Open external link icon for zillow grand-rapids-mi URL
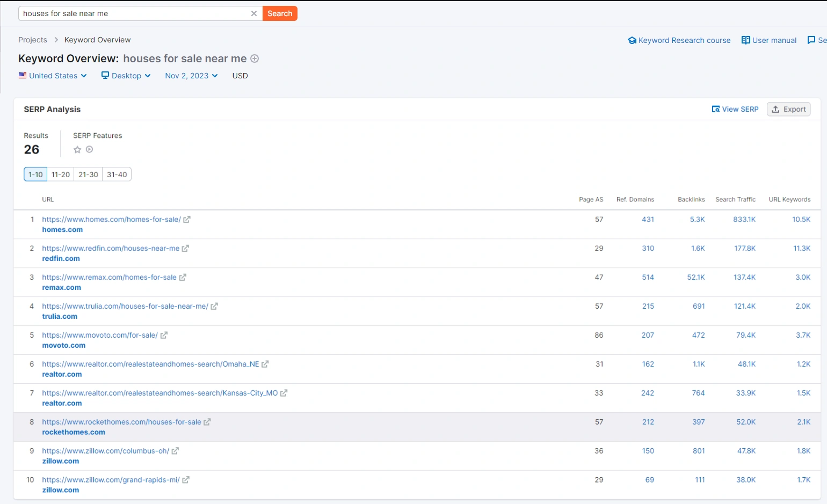Screen dimensions: 827x504 point(185,480)
